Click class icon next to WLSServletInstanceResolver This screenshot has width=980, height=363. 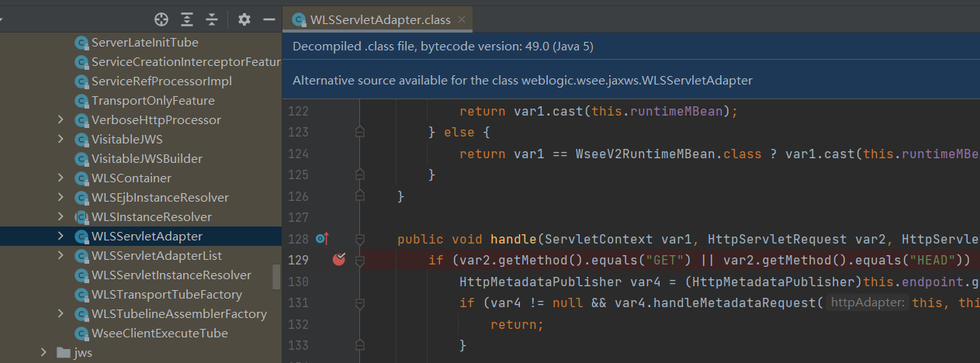[x=81, y=275]
